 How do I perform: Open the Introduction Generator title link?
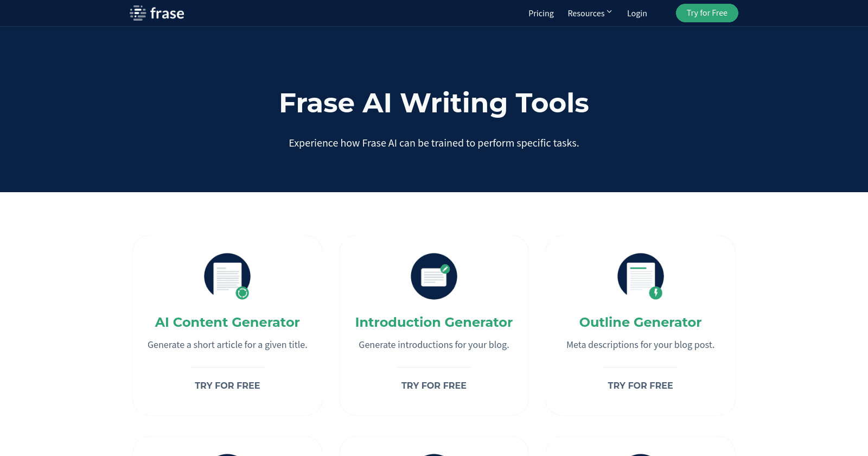pyautogui.click(x=434, y=322)
